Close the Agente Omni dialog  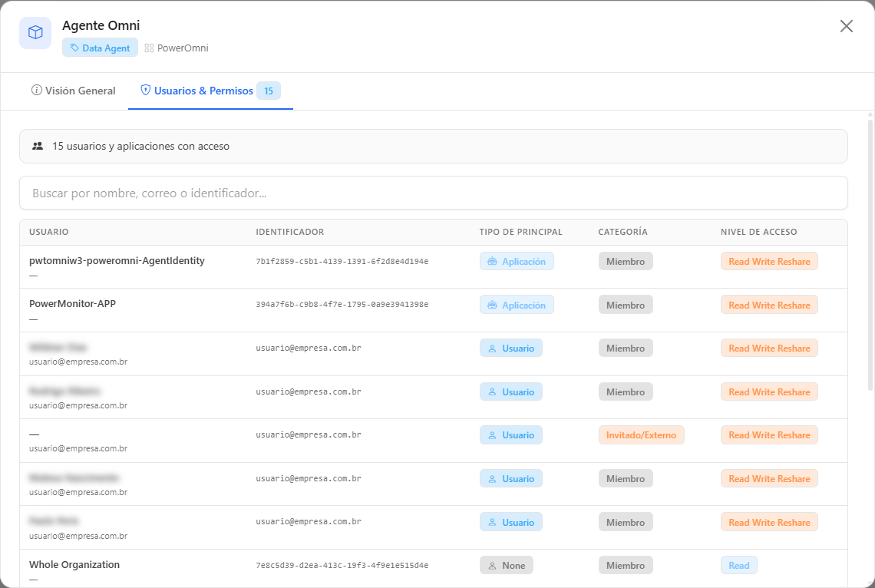[x=846, y=25]
